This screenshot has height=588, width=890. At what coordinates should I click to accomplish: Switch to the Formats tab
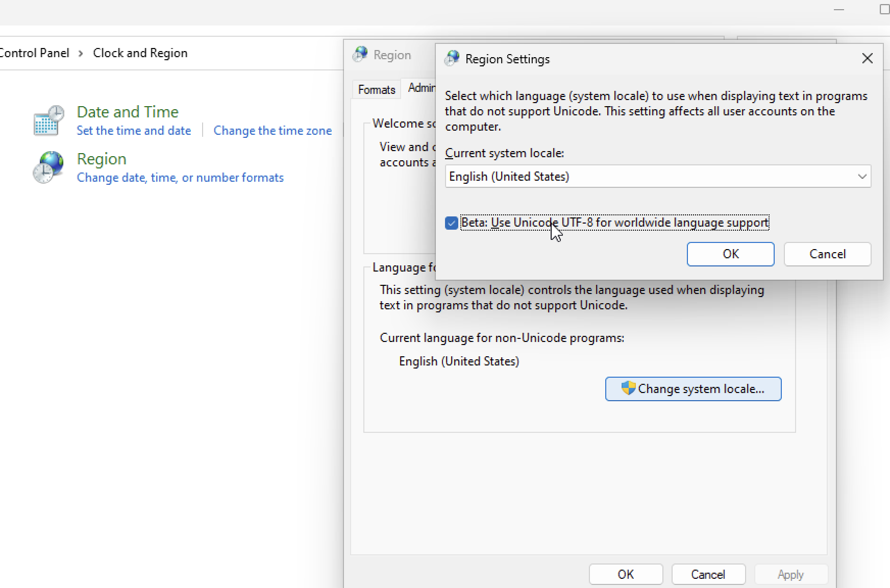376,89
